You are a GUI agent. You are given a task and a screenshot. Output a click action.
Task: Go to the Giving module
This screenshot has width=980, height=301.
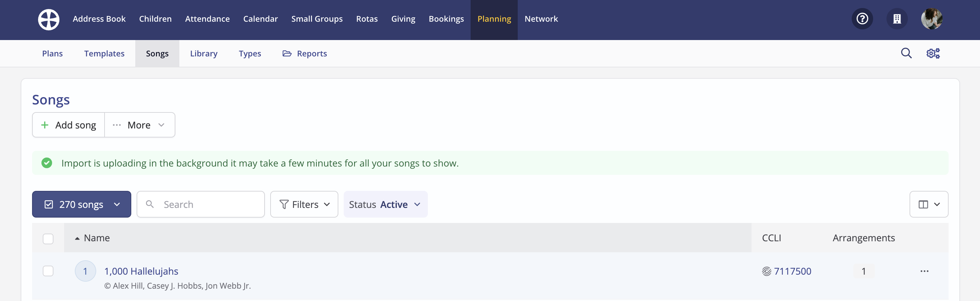[x=403, y=19]
